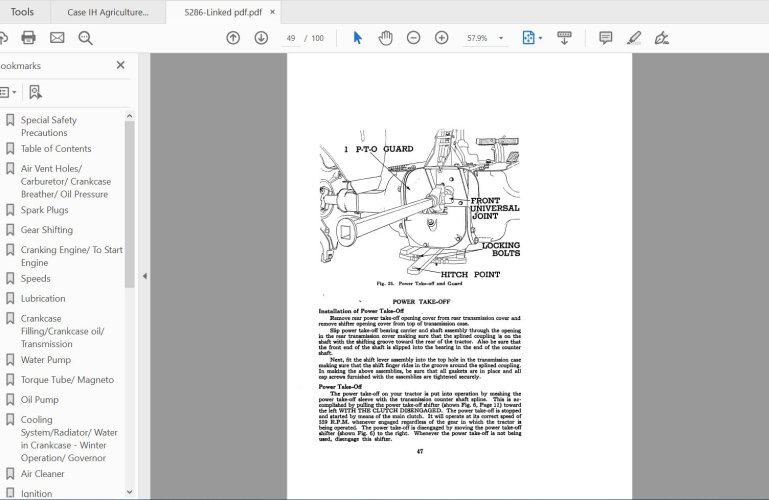Enable scrolling mode keyboard-arrow icon
This screenshot has width=769, height=500.
click(x=564, y=38)
